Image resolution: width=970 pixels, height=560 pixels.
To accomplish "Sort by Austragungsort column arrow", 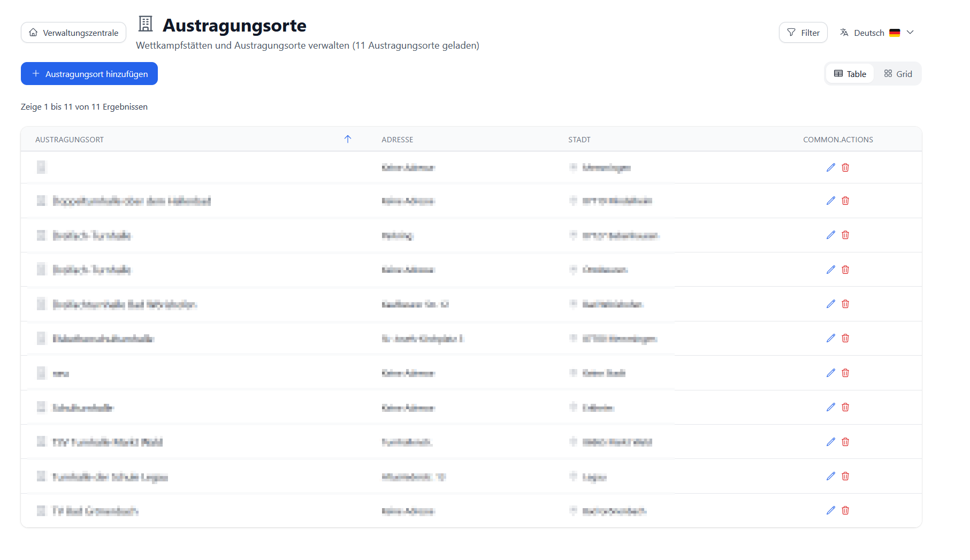I will [348, 140].
